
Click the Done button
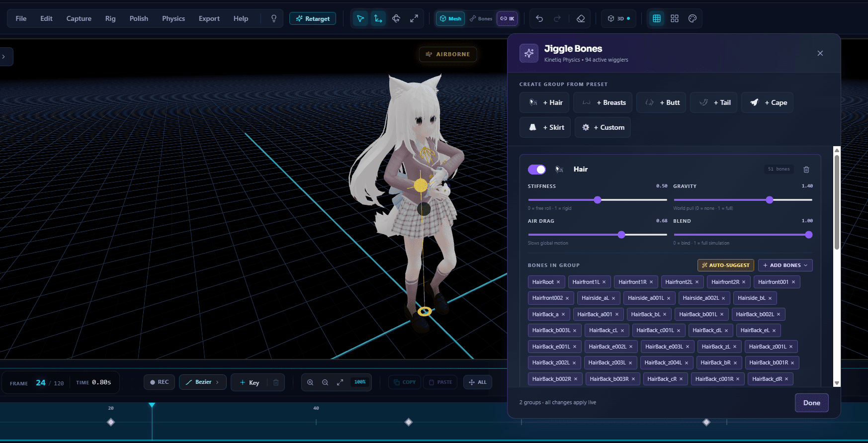(811, 403)
